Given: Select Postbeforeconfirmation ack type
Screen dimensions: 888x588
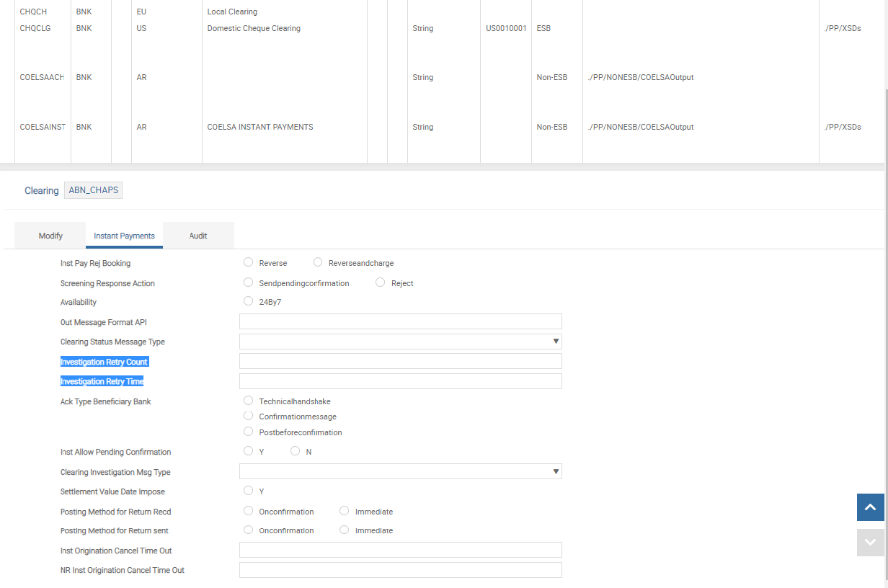Looking at the screenshot, I should click(x=249, y=432).
